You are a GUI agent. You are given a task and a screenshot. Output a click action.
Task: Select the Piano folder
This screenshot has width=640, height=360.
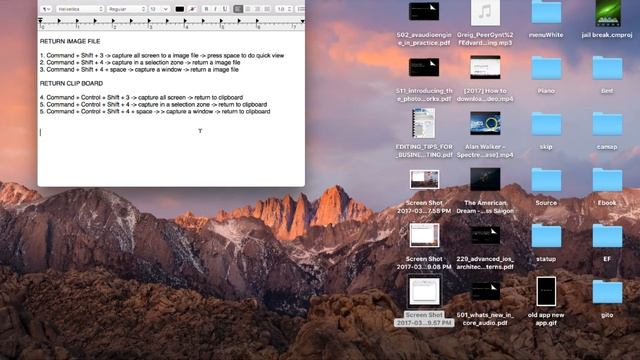tap(546, 76)
